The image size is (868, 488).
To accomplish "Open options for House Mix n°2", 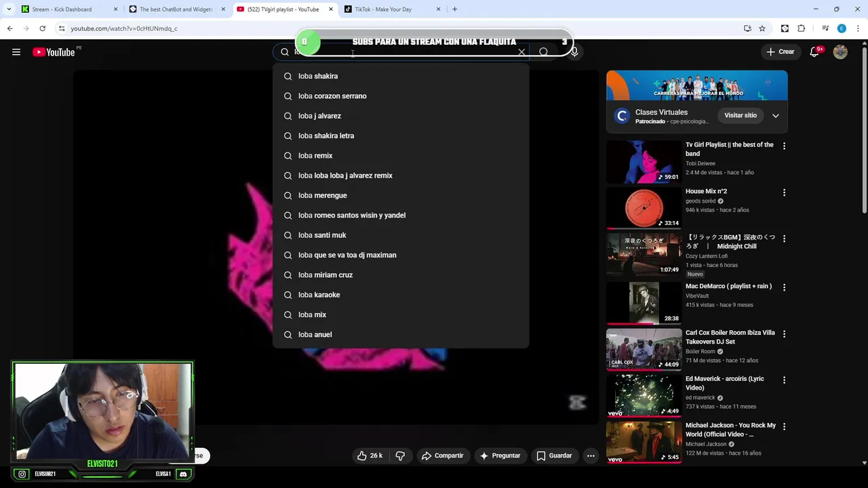I will pyautogui.click(x=784, y=192).
